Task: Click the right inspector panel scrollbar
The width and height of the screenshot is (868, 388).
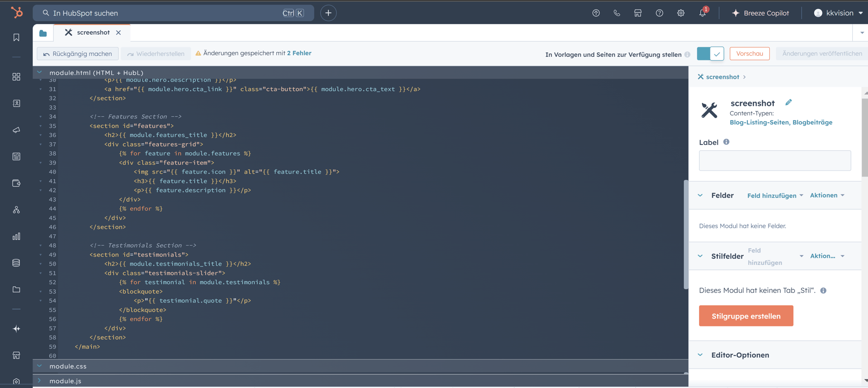Action: [865, 137]
